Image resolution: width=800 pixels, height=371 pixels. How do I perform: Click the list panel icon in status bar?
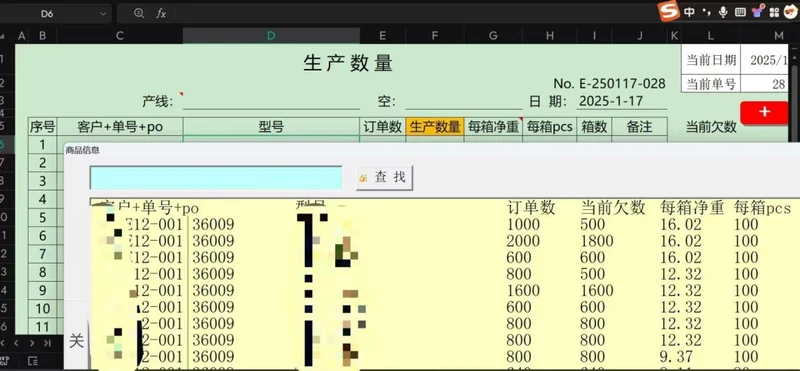click(x=32, y=361)
